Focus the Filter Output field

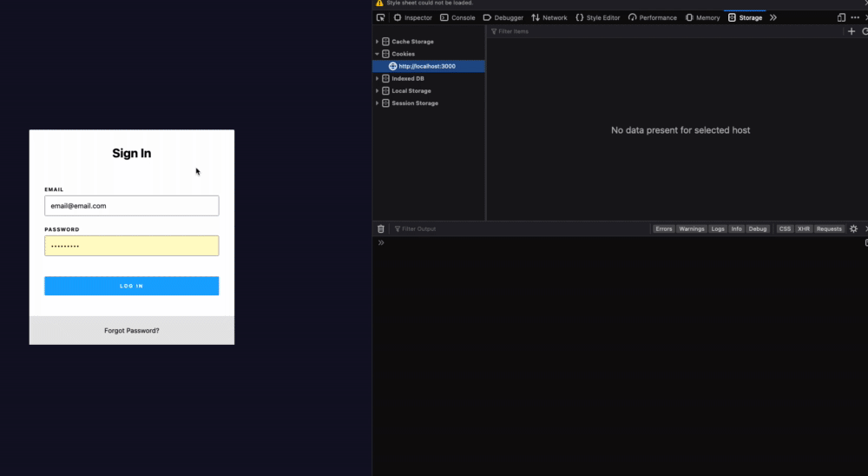click(520, 228)
